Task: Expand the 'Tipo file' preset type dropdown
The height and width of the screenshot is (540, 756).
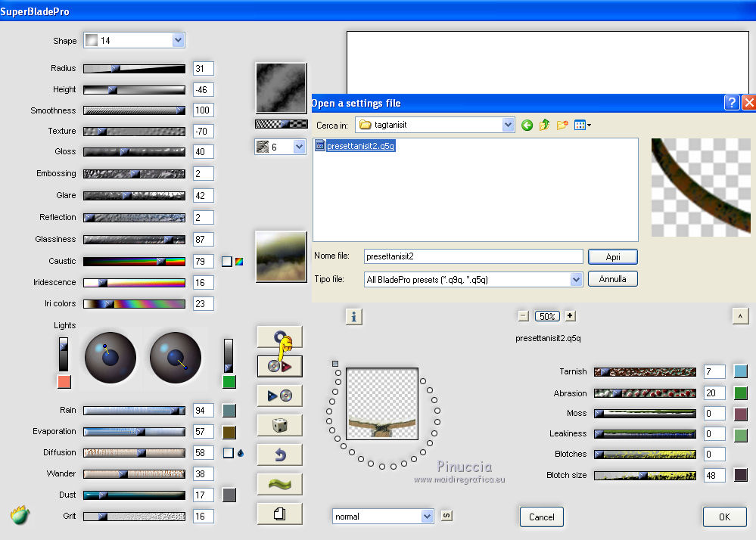Action: tap(576, 279)
